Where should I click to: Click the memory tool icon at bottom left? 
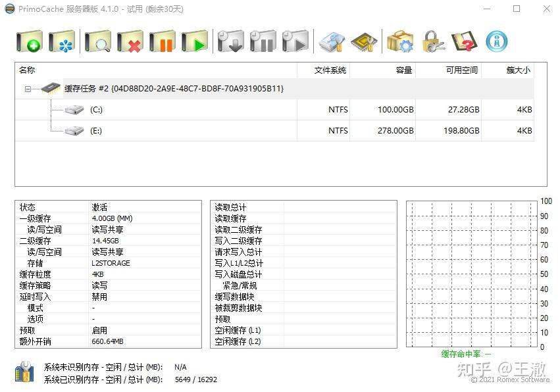coord(24,372)
